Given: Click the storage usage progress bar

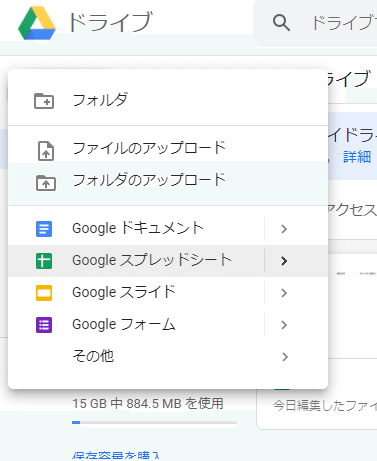Looking at the screenshot, I should [154, 423].
